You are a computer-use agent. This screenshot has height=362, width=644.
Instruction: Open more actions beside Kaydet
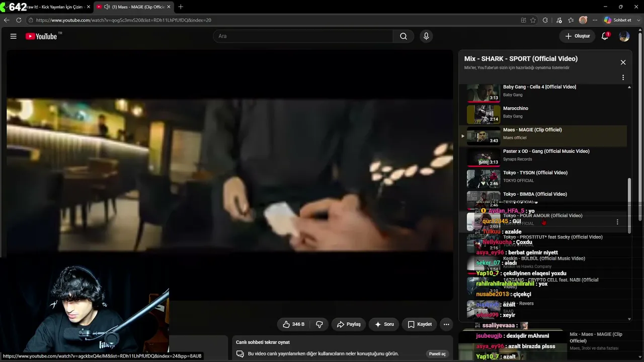[x=446, y=324]
